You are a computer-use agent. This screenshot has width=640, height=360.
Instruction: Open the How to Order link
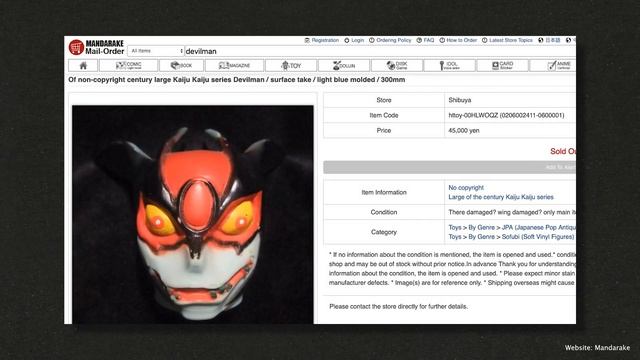tap(458, 40)
